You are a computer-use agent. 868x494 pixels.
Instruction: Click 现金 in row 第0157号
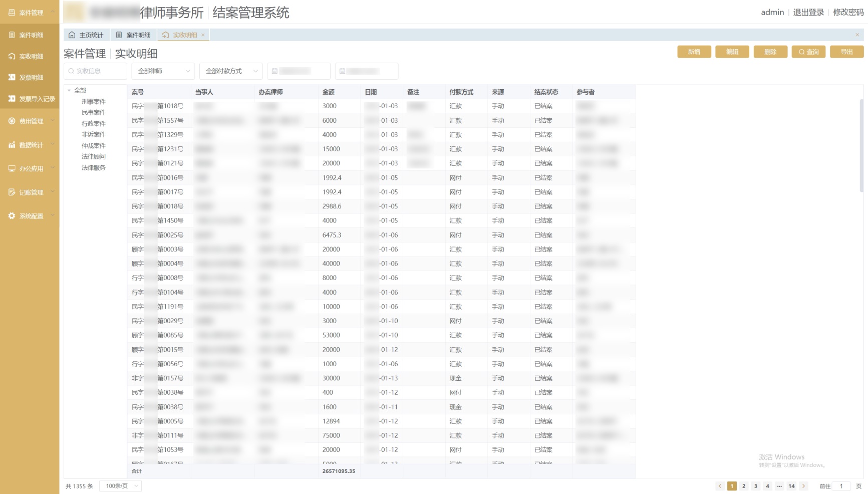[455, 378]
